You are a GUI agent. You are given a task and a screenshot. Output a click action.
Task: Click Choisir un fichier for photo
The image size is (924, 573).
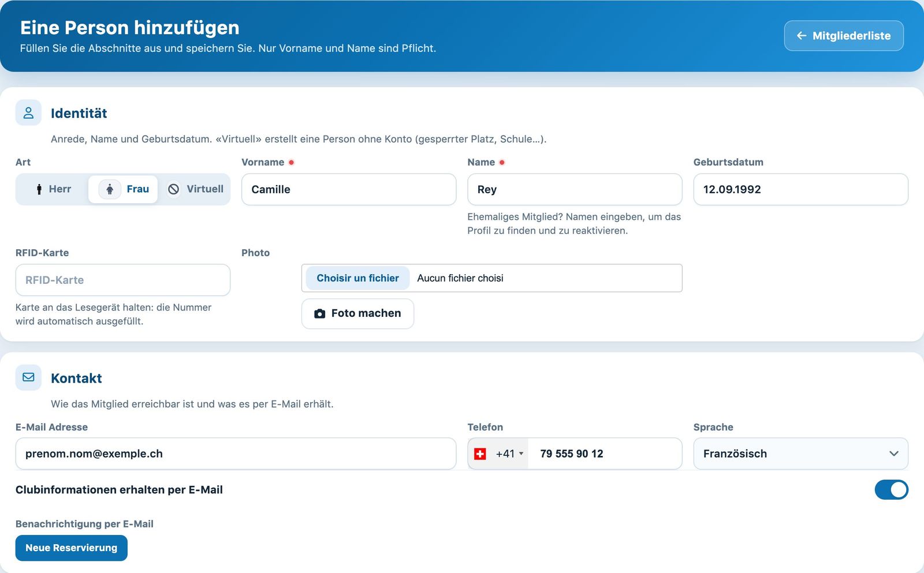click(x=357, y=278)
